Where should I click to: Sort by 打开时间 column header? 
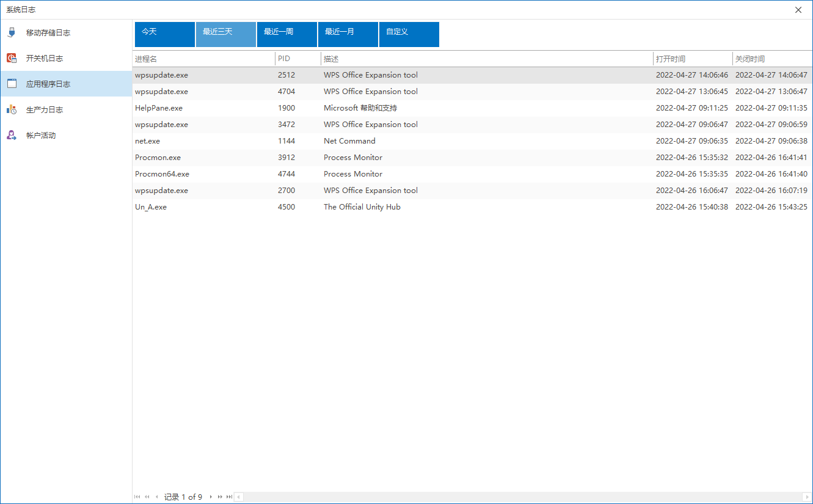693,59
